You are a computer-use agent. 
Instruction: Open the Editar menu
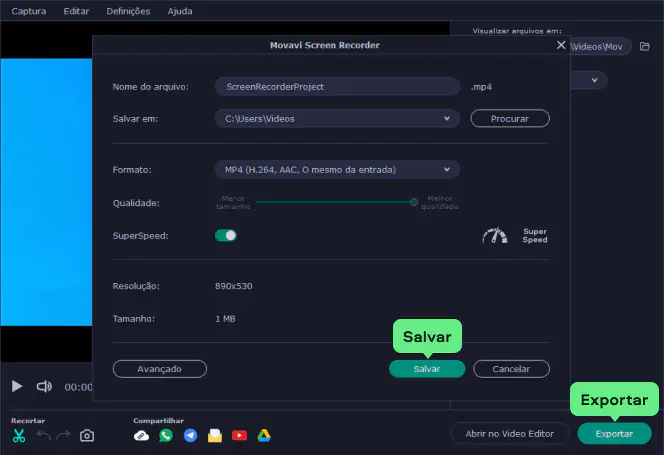click(x=76, y=11)
